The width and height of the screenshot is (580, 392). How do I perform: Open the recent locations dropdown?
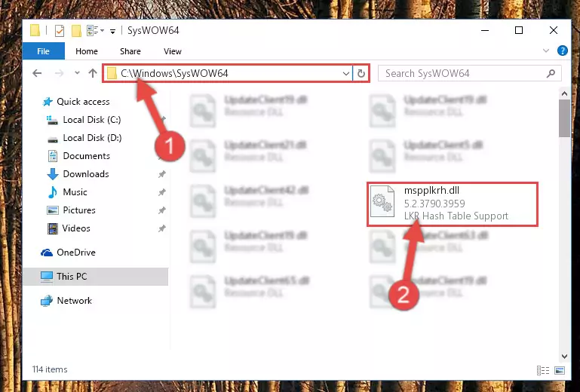pyautogui.click(x=77, y=73)
